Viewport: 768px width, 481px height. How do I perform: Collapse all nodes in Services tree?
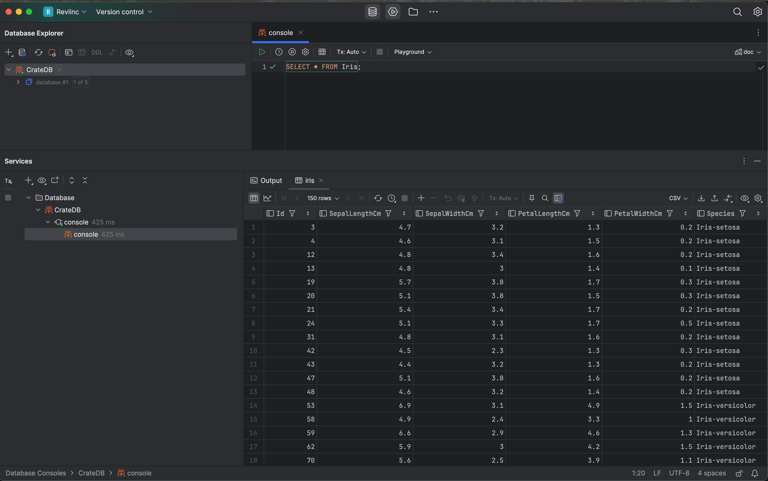point(85,181)
